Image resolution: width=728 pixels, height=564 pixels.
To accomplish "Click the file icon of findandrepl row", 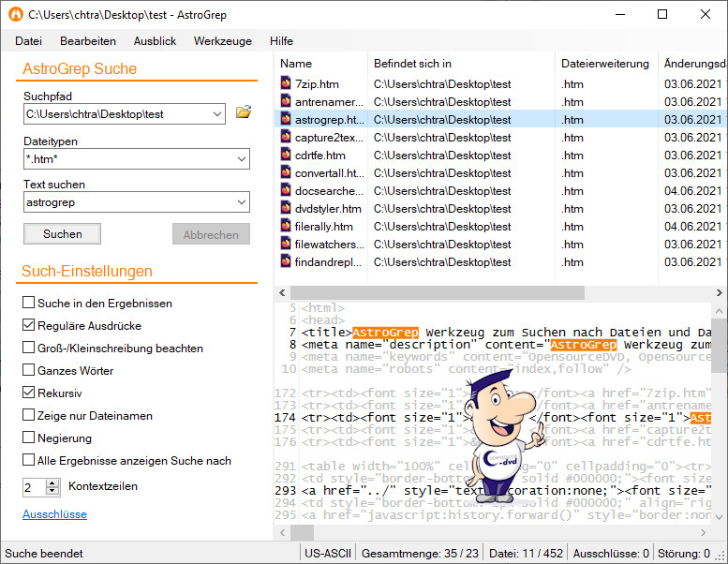I will (x=286, y=260).
